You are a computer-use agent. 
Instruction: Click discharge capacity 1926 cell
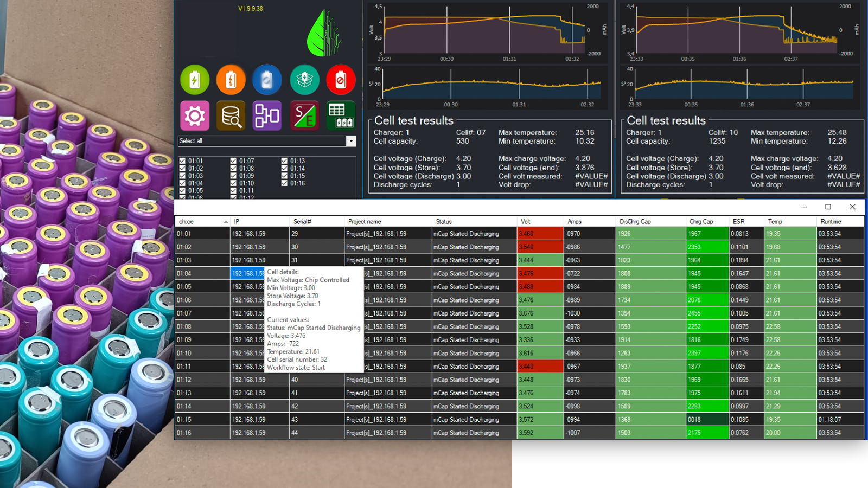click(x=651, y=234)
